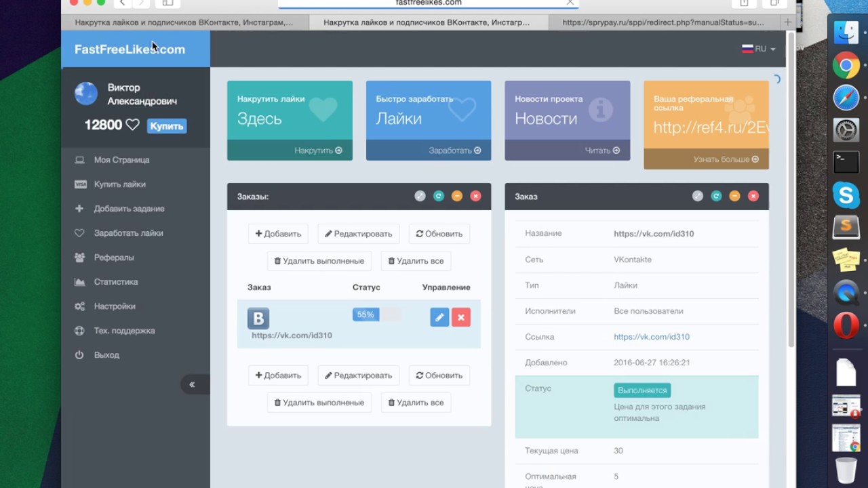The height and width of the screenshot is (488, 868).
Task: Delete the order with the red X icon
Action: pyautogui.click(x=461, y=317)
